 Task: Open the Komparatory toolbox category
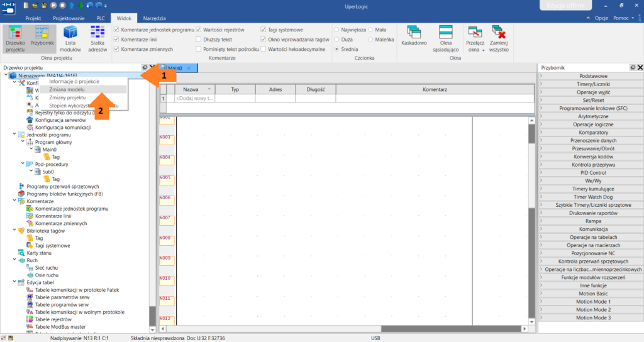(593, 132)
